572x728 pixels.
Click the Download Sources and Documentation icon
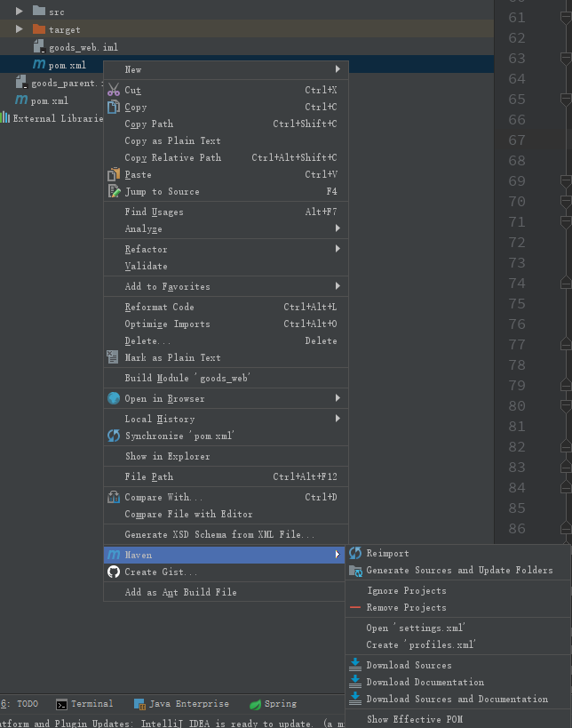click(355, 699)
